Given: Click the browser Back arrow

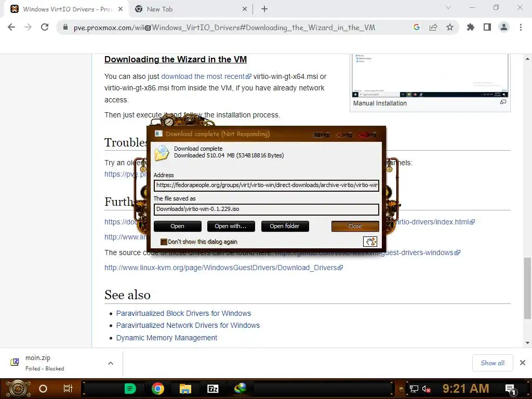Looking at the screenshot, I should [x=11, y=27].
